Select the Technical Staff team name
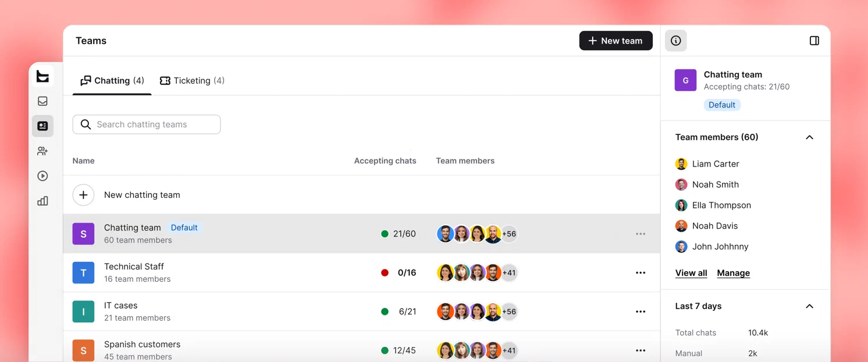This screenshot has height=362, width=868. tap(134, 267)
